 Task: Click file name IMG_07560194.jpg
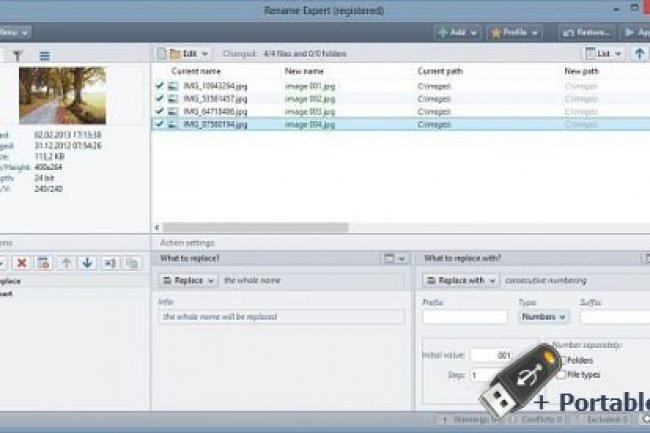215,125
